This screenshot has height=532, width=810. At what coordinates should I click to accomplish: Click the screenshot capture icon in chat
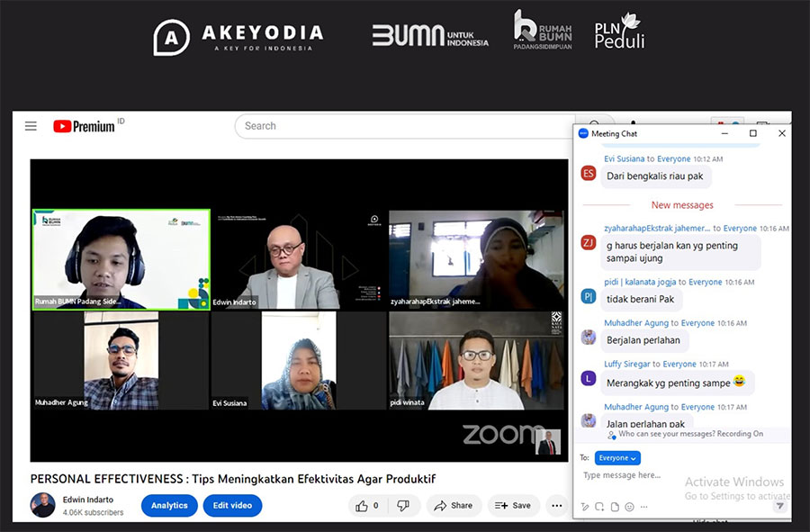(600, 507)
